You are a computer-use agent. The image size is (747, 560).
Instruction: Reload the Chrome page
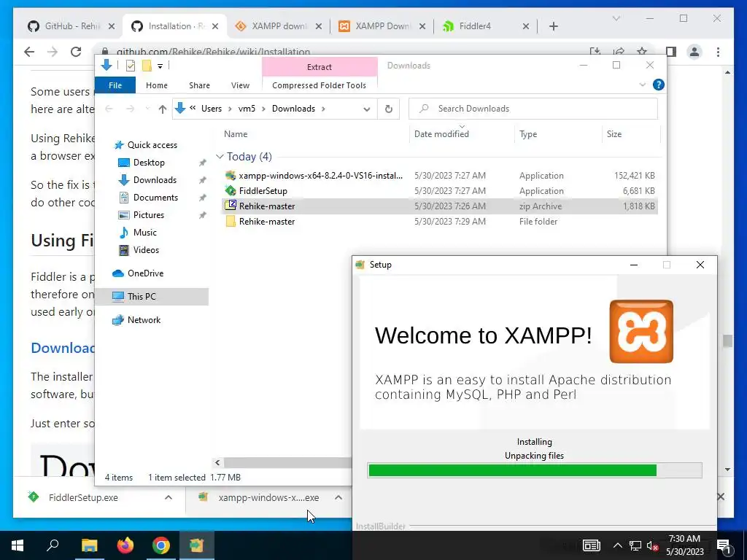pyautogui.click(x=76, y=52)
